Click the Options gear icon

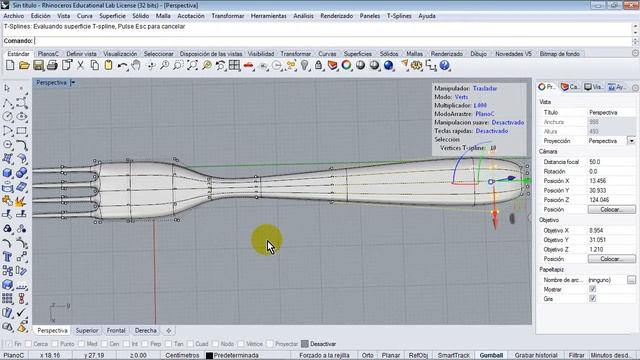click(417, 65)
